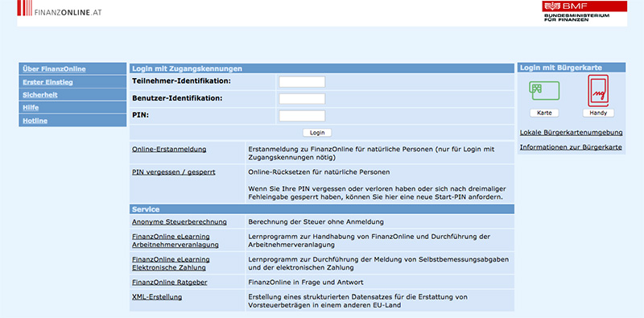Open the Anonyme Steuerberechnung link
Screen dimensions: 644x318
[180, 222]
